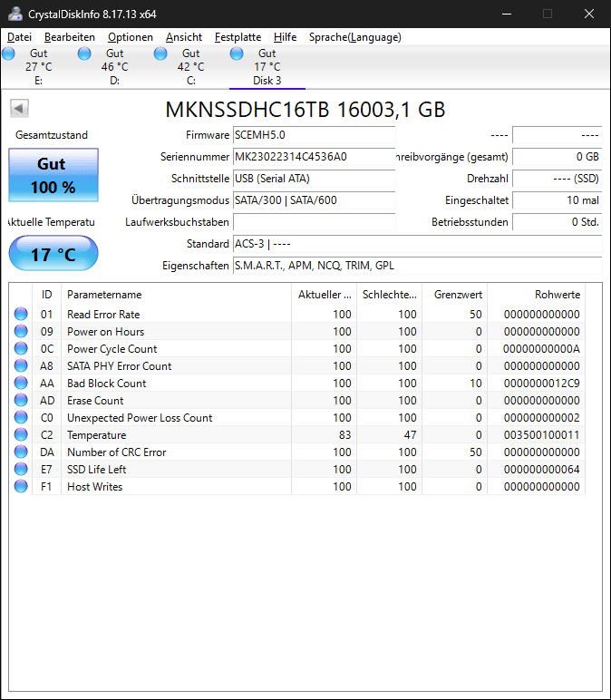This screenshot has height=700, width=611.
Task: Click the status orb for drive D:
Action: pyautogui.click(x=84, y=53)
